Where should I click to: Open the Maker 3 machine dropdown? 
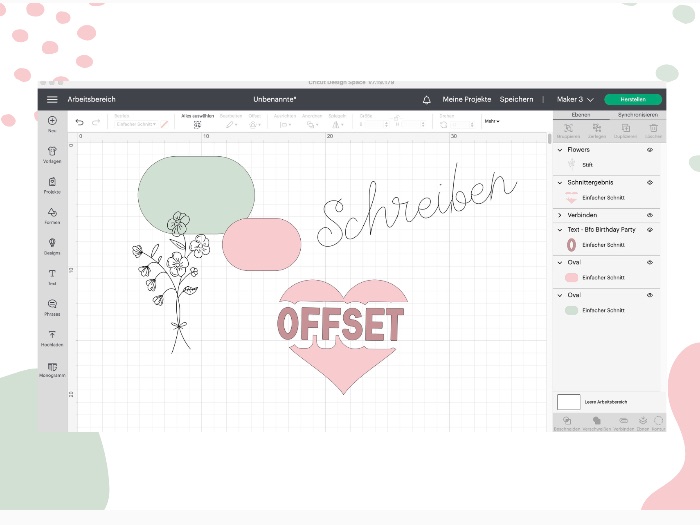tap(575, 100)
